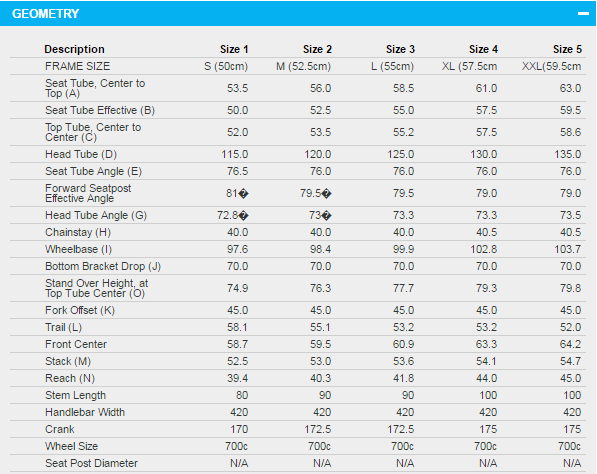Click the Crank value 172.5 under Size 3
Image resolution: width=597 pixels, height=474 pixels.
[x=401, y=429]
